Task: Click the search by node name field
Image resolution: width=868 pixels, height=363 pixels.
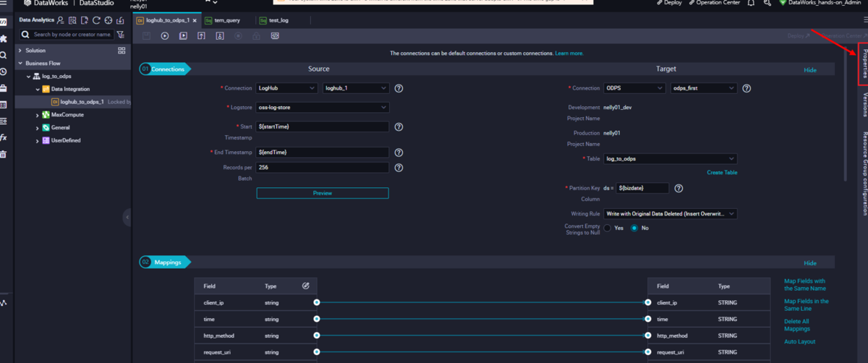Action: pos(66,34)
